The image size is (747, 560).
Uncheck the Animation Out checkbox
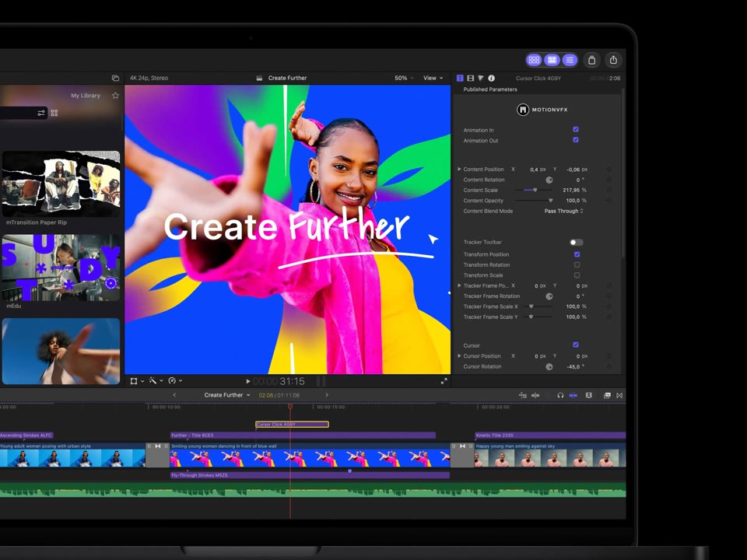click(576, 140)
